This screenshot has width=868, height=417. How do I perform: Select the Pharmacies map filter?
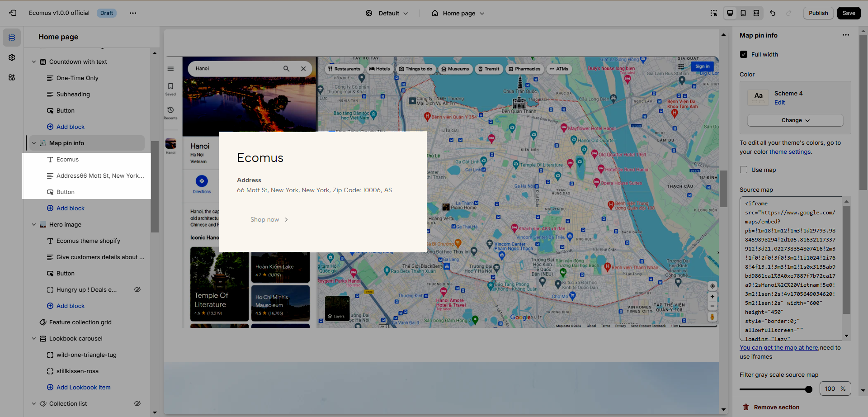tap(524, 69)
